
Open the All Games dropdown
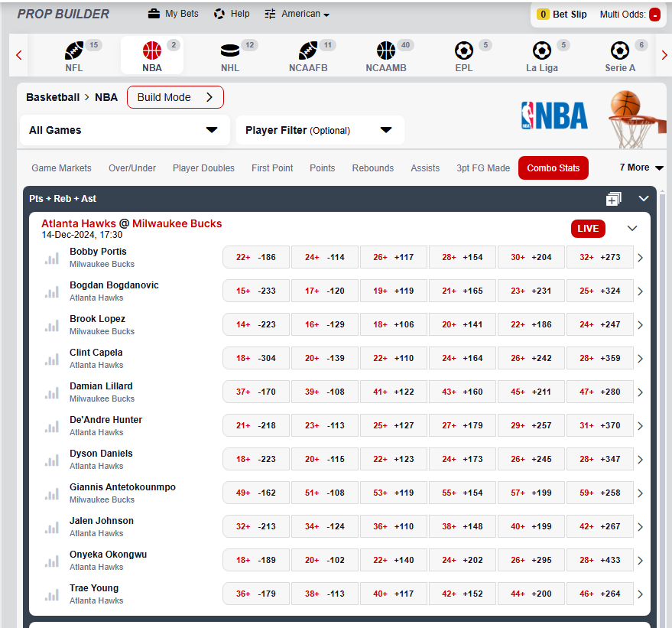pyautogui.click(x=124, y=130)
